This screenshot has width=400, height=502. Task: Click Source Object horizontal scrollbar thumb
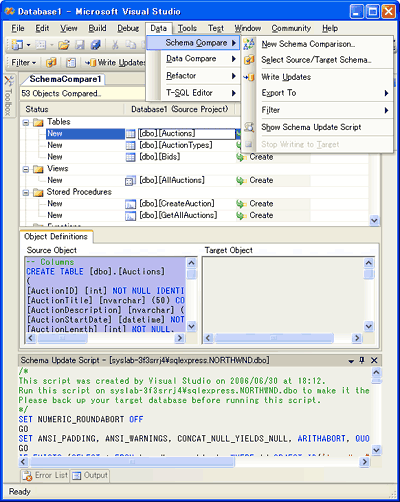point(62,338)
